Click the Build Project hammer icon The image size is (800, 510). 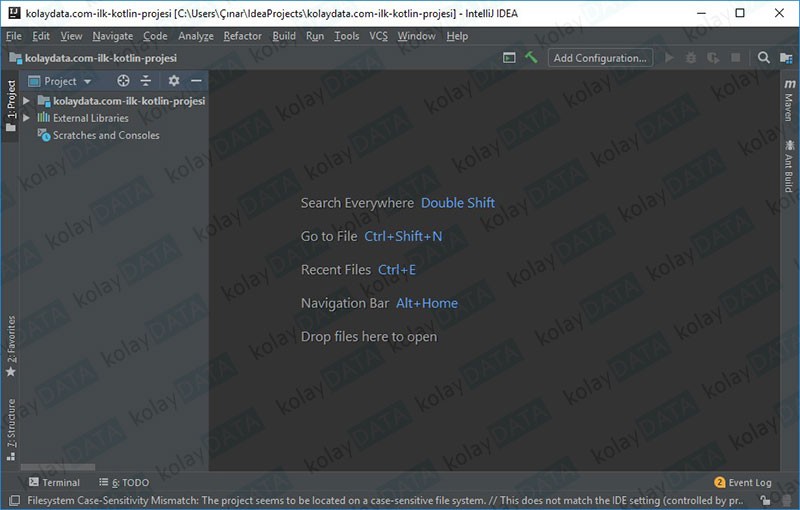point(531,58)
